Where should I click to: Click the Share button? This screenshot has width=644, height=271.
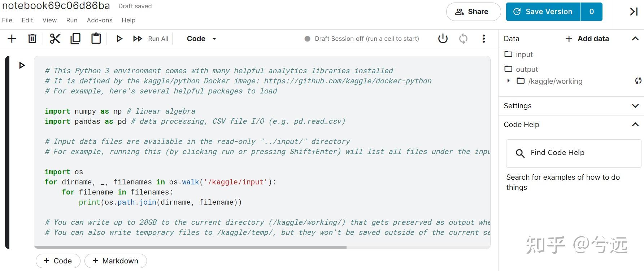[x=473, y=12]
